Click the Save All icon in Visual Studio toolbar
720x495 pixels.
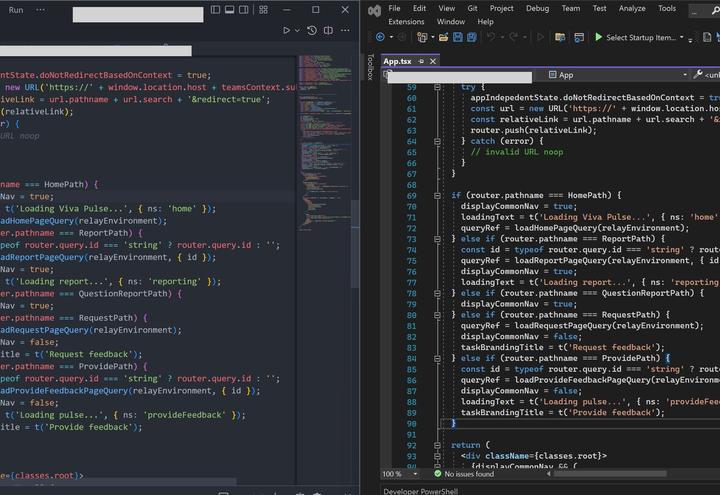pyautogui.click(x=471, y=37)
